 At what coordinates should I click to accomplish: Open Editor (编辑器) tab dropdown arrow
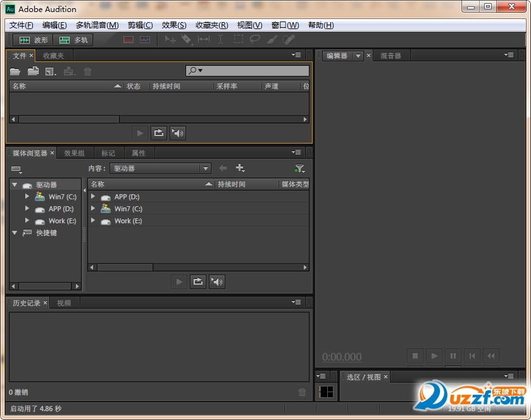[358, 56]
